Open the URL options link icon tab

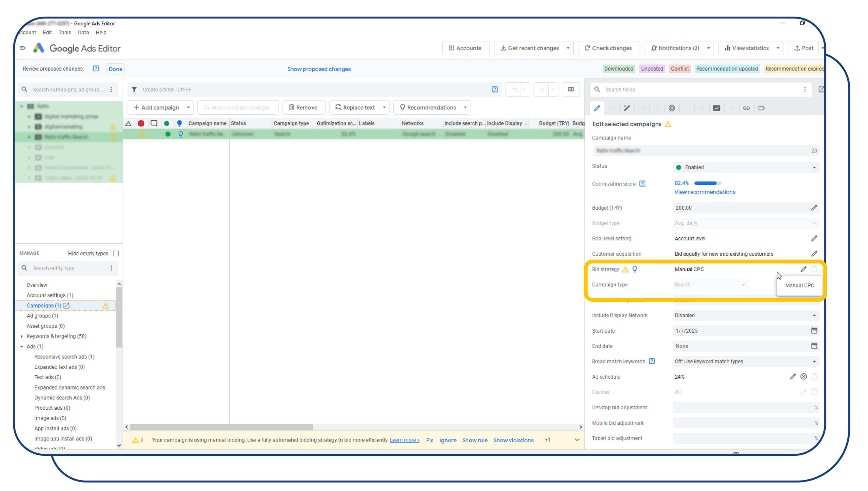point(746,108)
